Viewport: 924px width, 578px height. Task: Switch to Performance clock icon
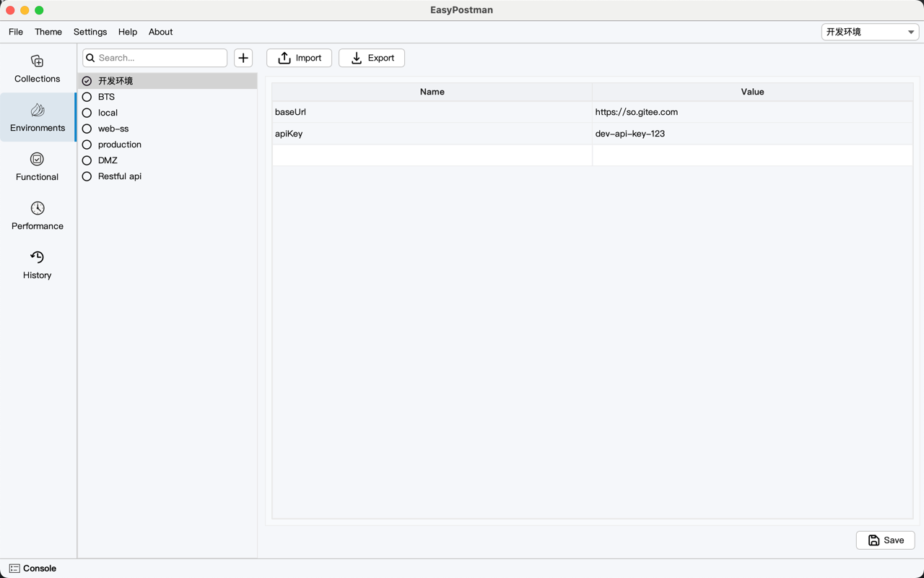click(x=37, y=209)
